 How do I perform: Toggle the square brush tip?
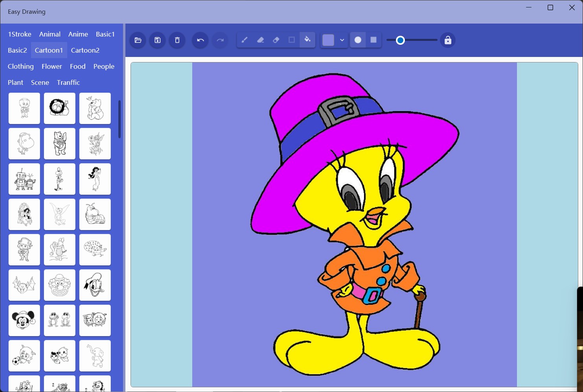[373, 40]
